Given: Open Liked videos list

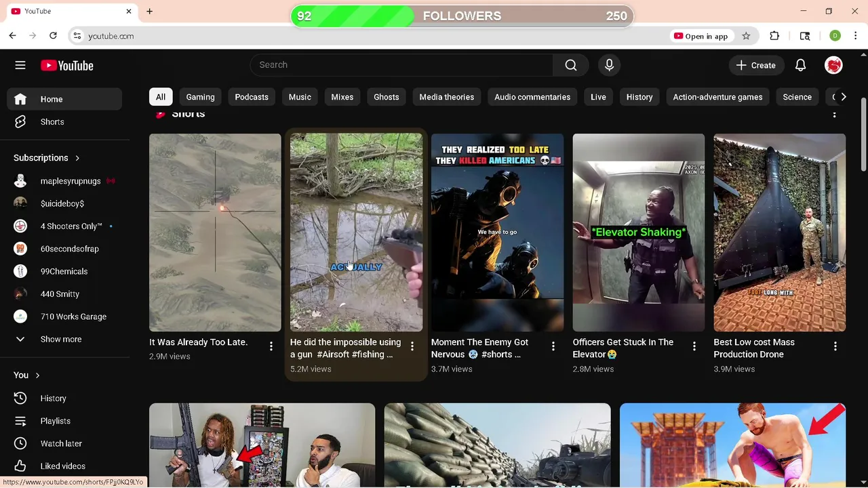Looking at the screenshot, I should point(64,466).
